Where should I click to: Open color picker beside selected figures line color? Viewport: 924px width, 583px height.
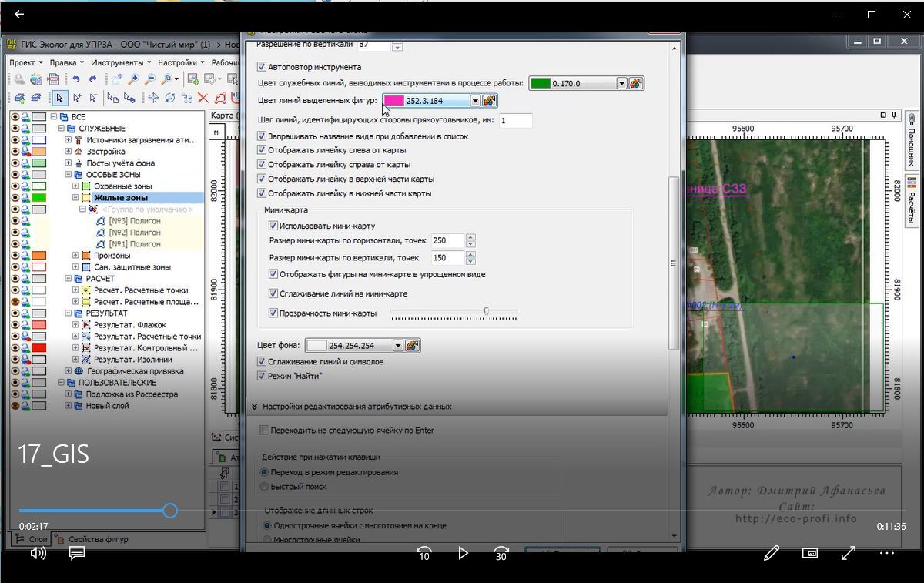(x=490, y=101)
